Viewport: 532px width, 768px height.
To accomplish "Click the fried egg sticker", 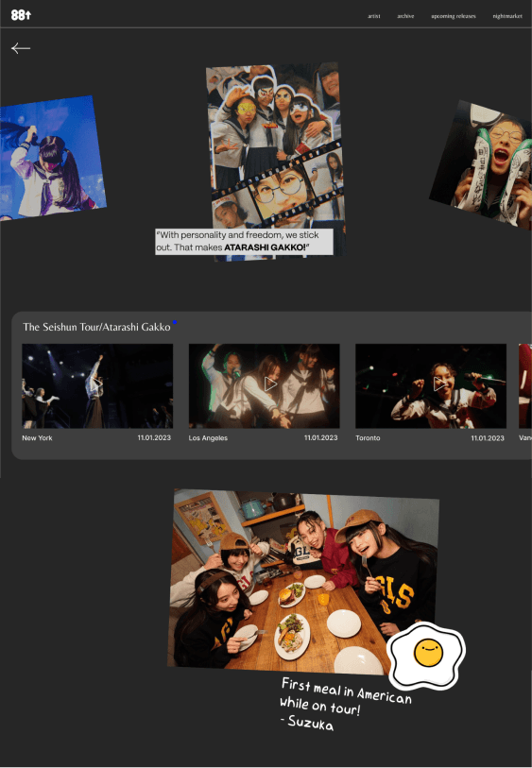I will click(x=426, y=655).
